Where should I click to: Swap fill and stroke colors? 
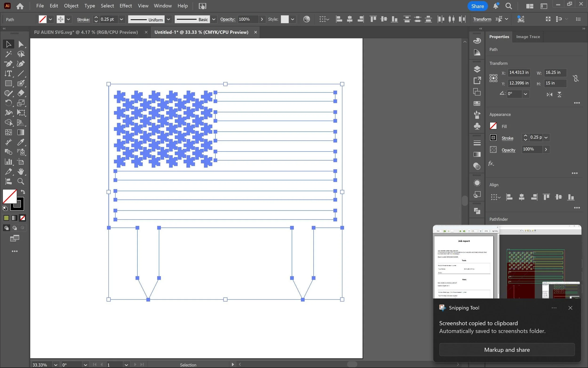(x=23, y=192)
